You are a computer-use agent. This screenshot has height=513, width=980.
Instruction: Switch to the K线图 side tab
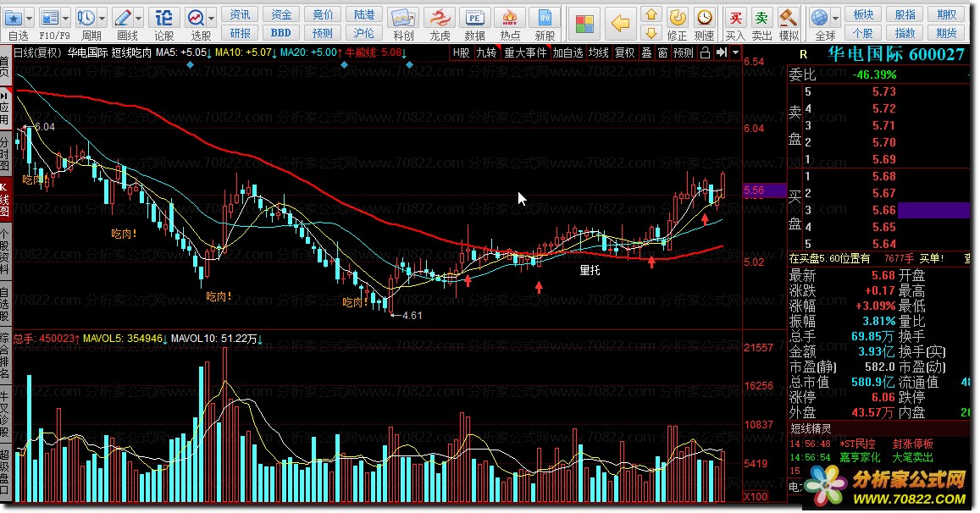(4, 201)
